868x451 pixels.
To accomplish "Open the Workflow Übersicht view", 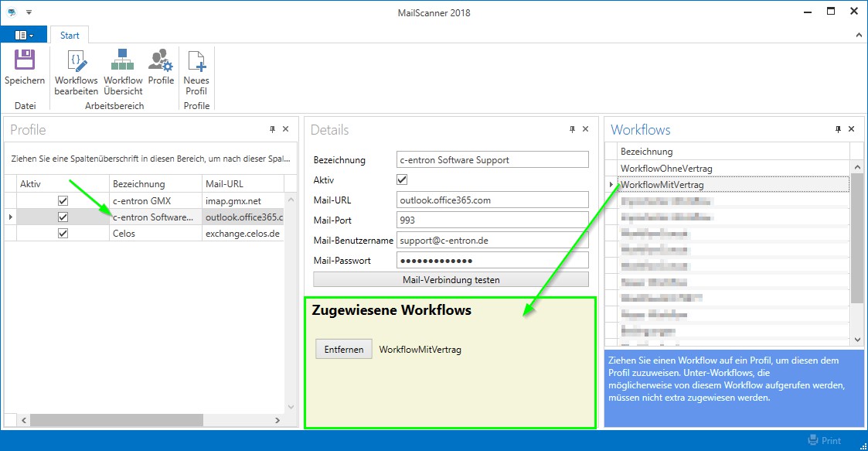I will tap(123, 61).
